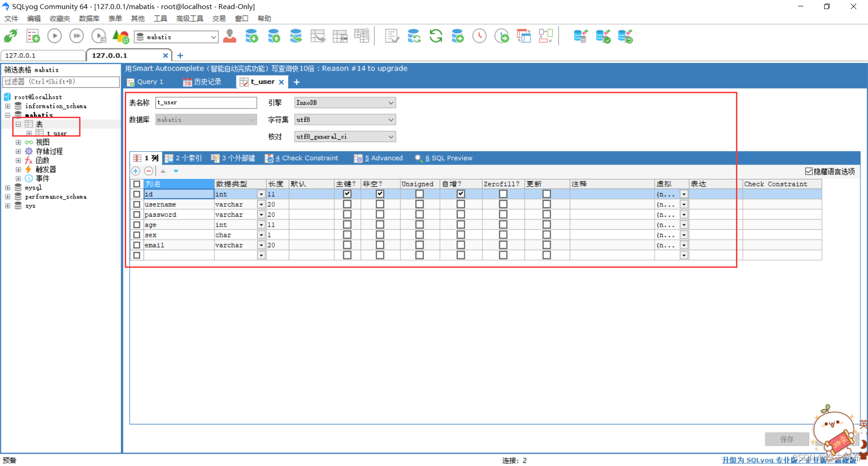Image resolution: width=868 pixels, height=466 pixels.
Task: Add a new connection tab with plus
Action: coord(180,55)
